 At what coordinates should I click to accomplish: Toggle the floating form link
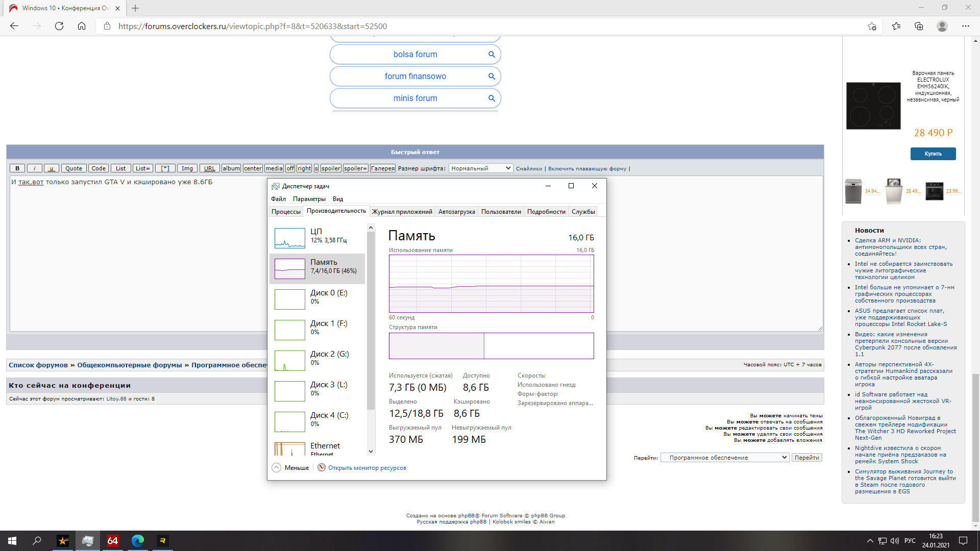pos(587,168)
